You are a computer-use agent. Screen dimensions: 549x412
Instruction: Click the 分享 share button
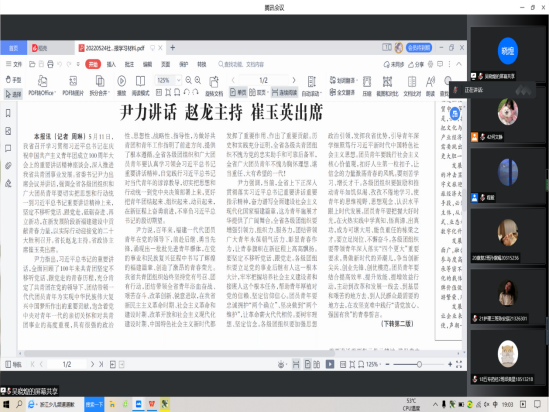tap(416, 64)
